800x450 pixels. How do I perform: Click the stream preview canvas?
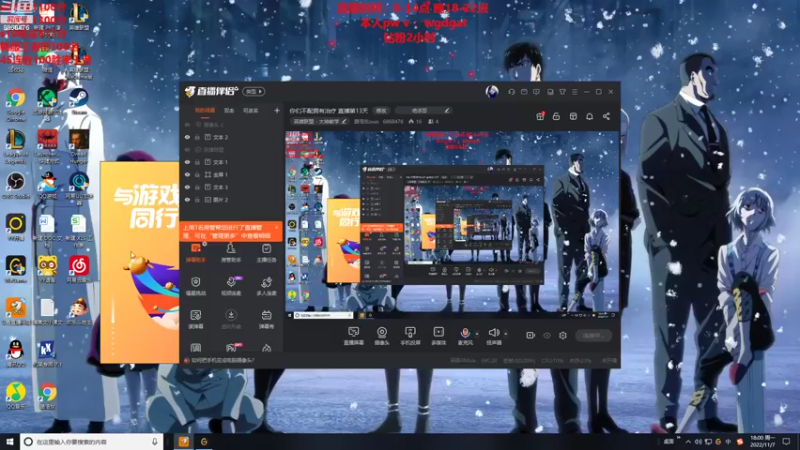point(452,225)
